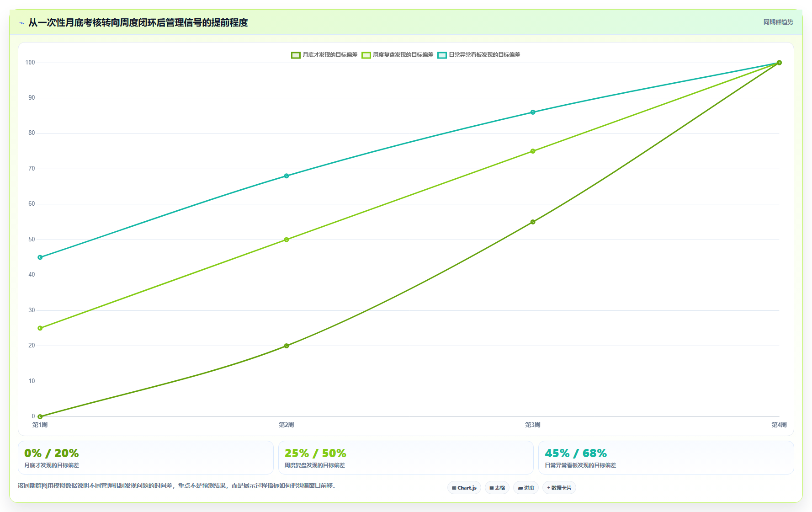Click the teal data point at 第3周 (86)
The image size is (812, 512).
[x=533, y=112]
